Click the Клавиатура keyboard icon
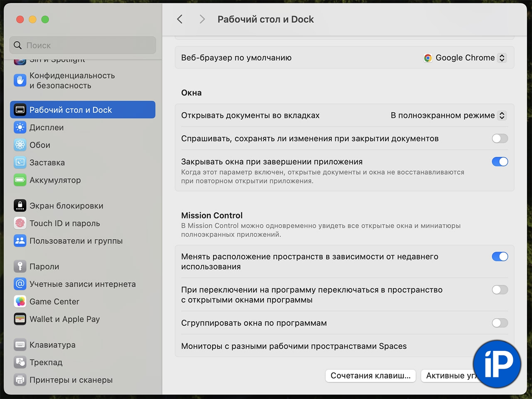Viewport: 532px width, 399px height. point(20,345)
